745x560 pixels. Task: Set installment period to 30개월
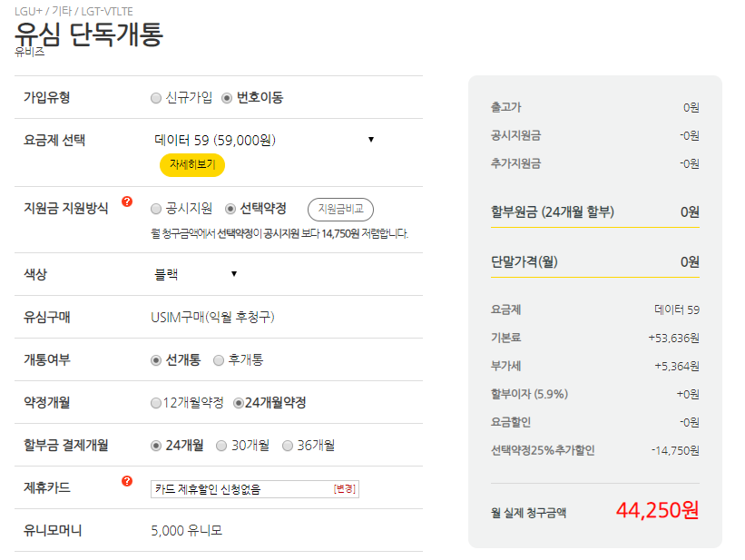[x=221, y=446]
